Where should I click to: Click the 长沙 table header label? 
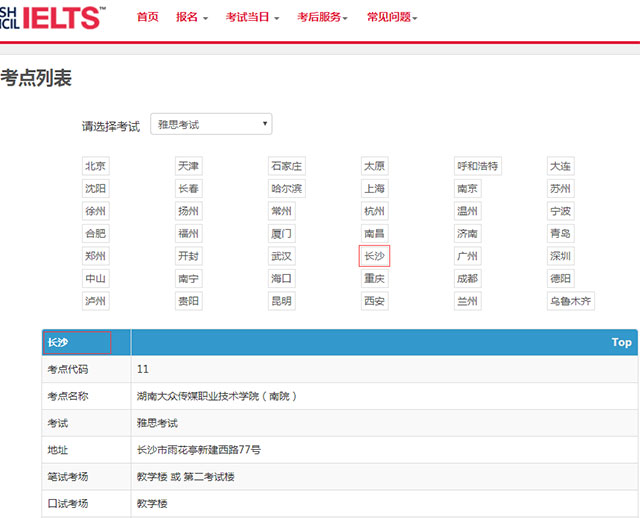coord(58,342)
